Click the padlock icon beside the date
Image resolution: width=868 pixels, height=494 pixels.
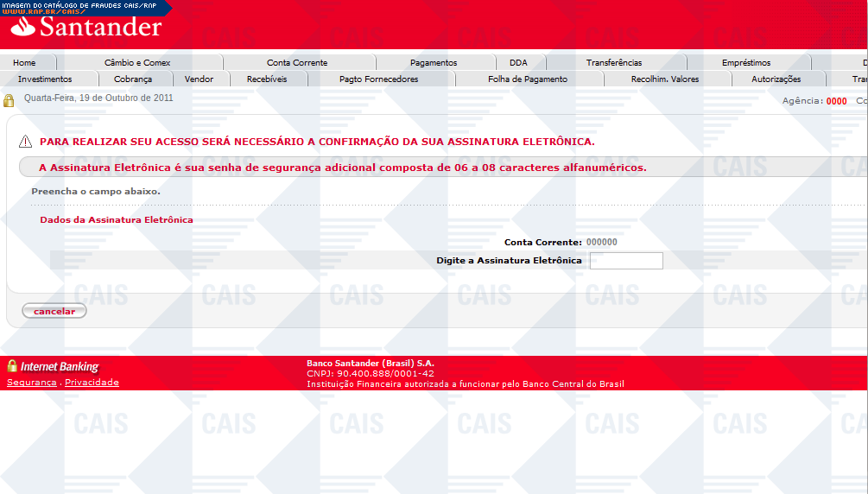coord(10,100)
